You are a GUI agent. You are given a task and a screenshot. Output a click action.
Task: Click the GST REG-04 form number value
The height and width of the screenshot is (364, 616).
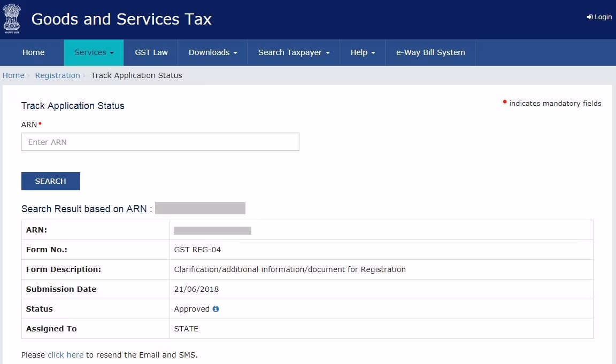[198, 250]
